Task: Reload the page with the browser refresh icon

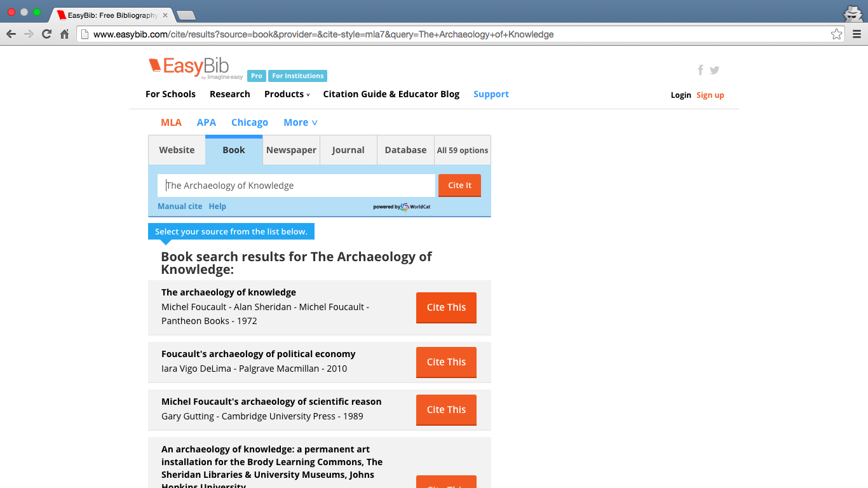Action: [x=46, y=34]
